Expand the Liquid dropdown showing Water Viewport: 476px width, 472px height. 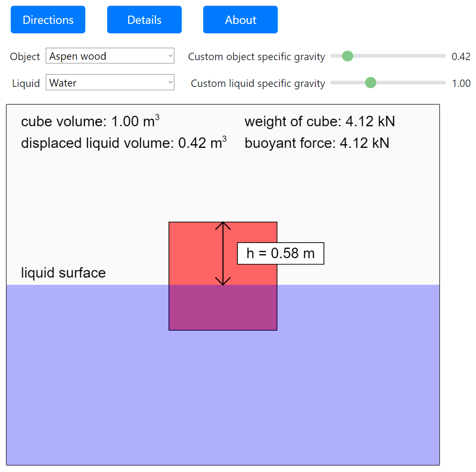click(x=110, y=83)
